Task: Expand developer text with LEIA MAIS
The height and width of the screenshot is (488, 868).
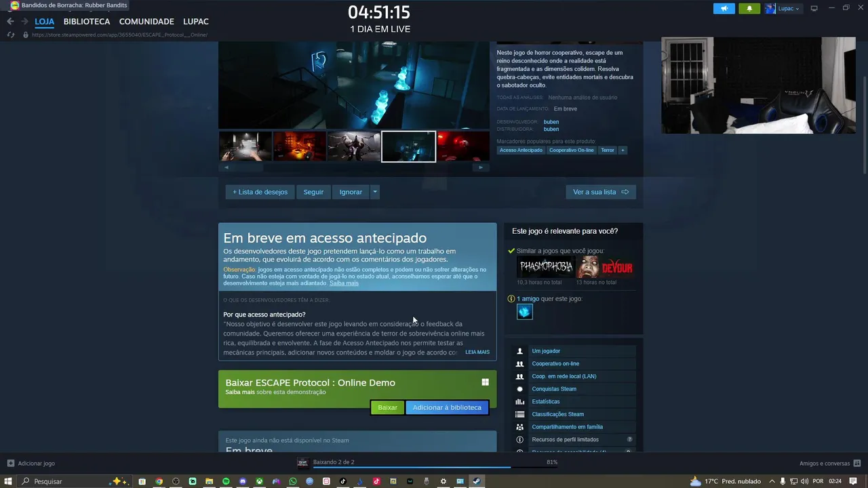Action: 477,352
